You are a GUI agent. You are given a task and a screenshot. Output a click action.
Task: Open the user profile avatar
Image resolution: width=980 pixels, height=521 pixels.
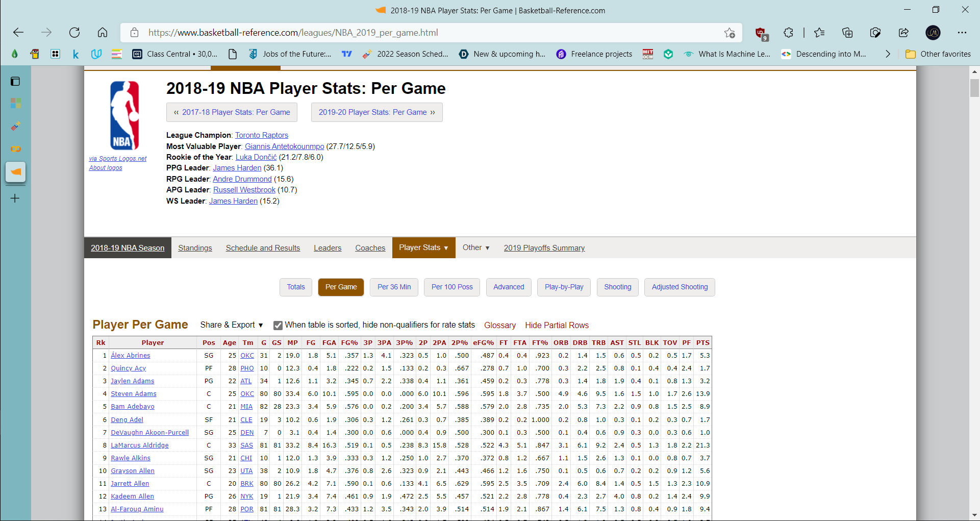click(933, 33)
